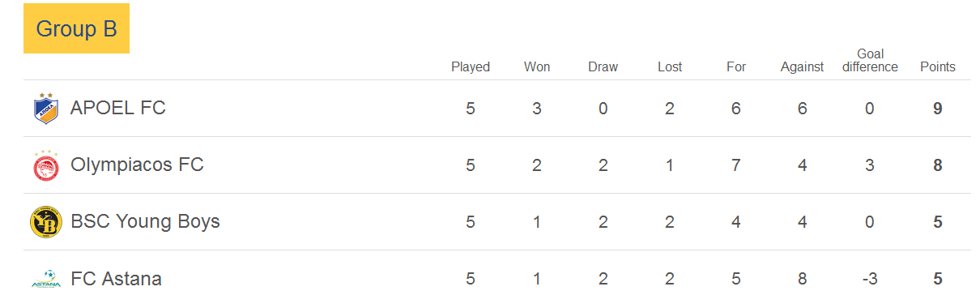
Task: Click the FC Astana club logo
Action: click(45, 279)
